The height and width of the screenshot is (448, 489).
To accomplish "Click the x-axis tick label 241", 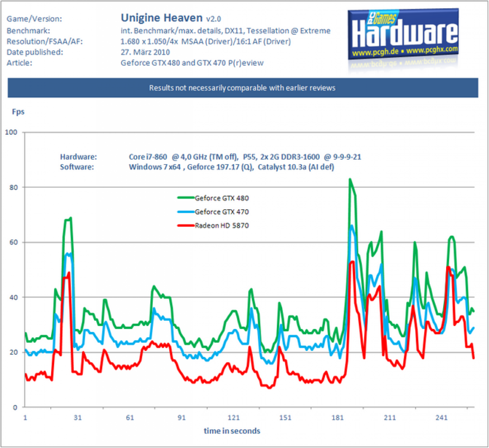I will 441,417.
